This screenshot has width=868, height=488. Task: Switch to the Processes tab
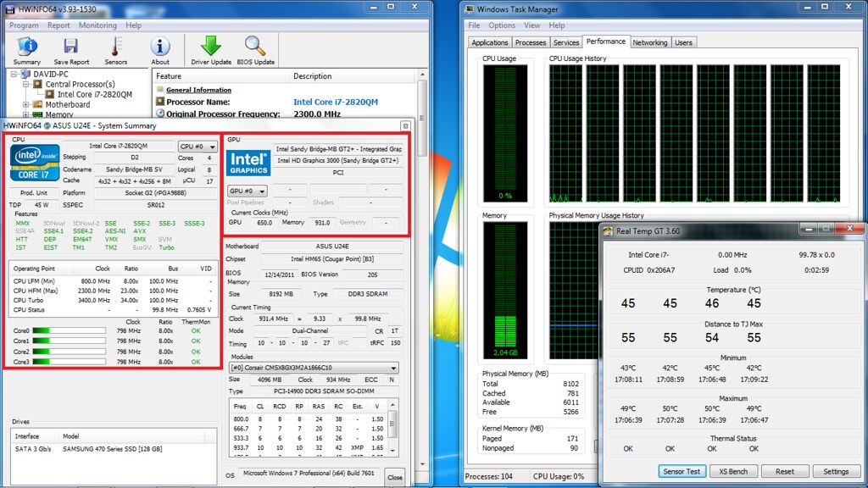pos(531,42)
